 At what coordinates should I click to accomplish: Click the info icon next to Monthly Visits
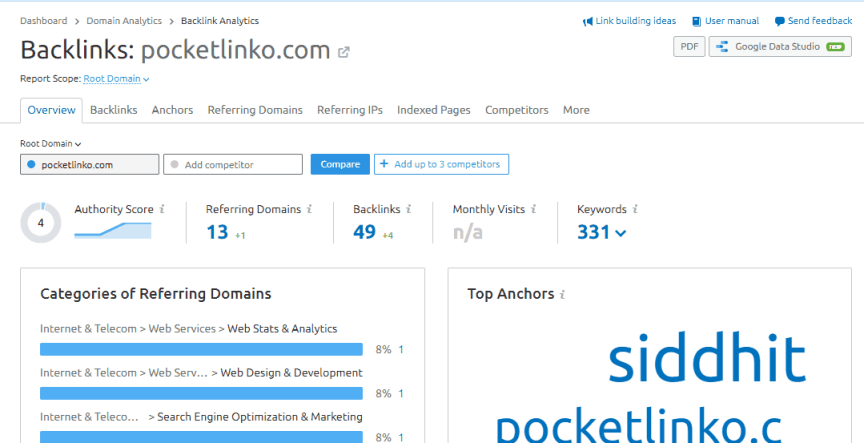[x=533, y=209]
